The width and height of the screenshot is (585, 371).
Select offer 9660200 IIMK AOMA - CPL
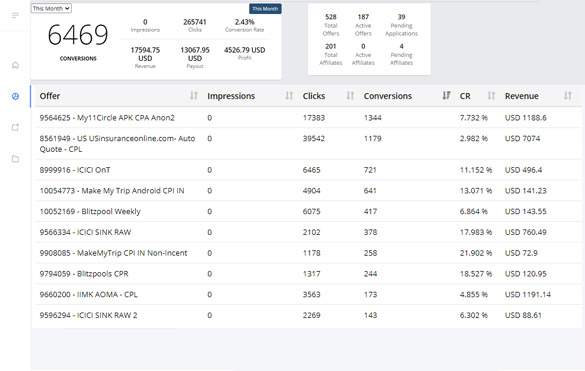(x=88, y=294)
